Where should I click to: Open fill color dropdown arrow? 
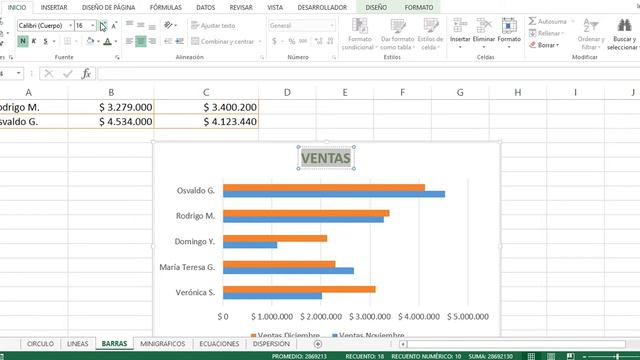pos(98,41)
